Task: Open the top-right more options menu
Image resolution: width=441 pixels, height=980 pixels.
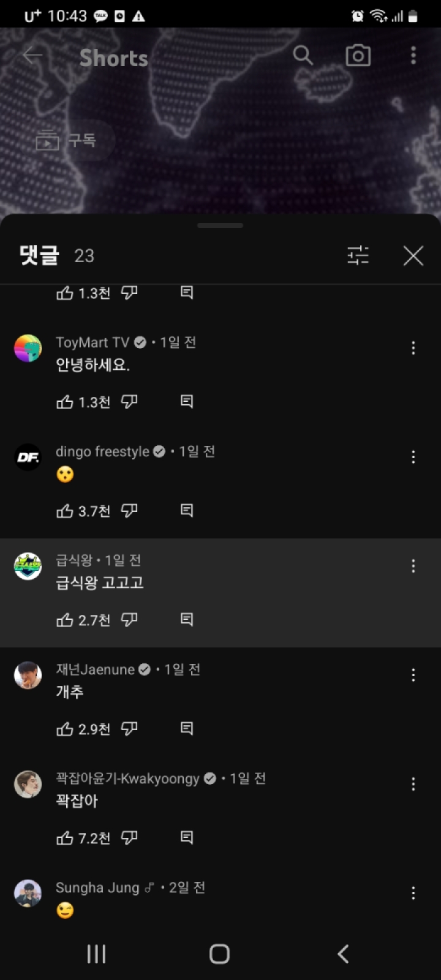Action: (x=413, y=56)
